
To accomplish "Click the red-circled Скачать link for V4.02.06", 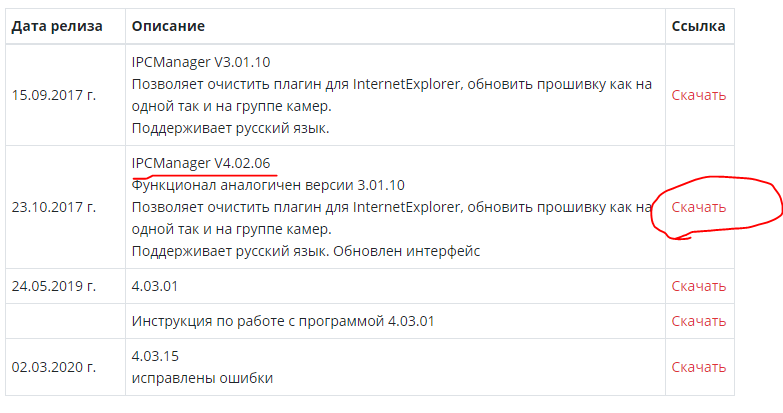I will pos(698,207).
